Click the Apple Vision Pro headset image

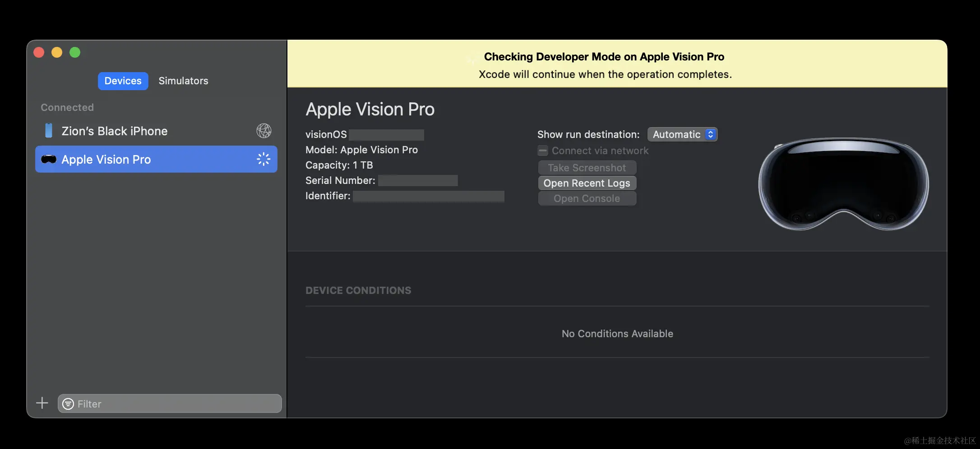point(843,184)
